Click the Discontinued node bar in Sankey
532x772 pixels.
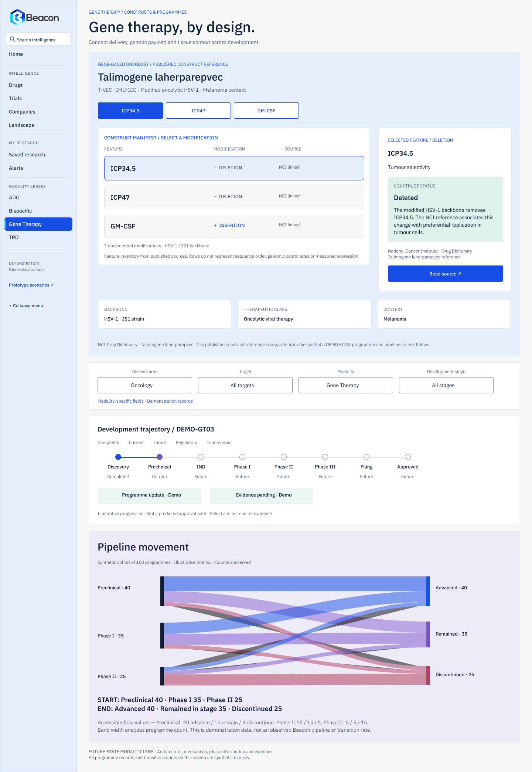pyautogui.click(x=428, y=675)
